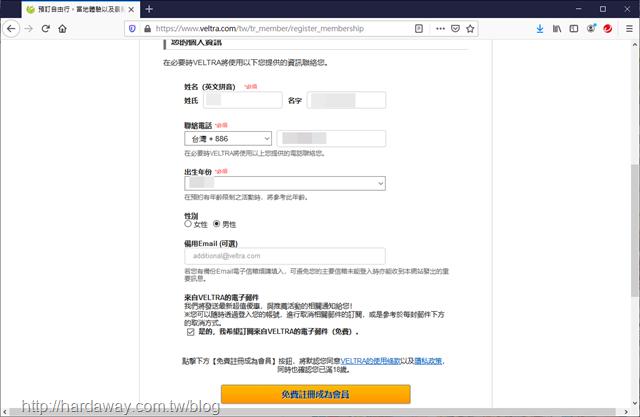
Task: Click the horizontal scrollbar thumb
Action: click(312, 412)
